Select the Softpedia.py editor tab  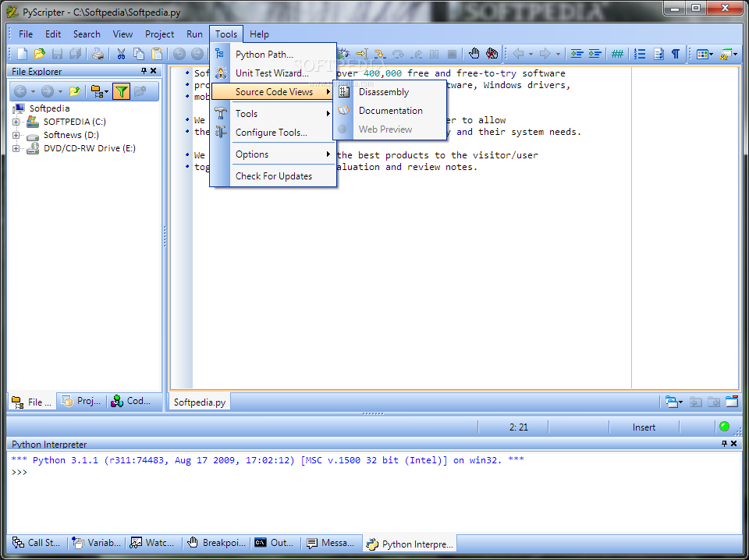click(x=200, y=402)
